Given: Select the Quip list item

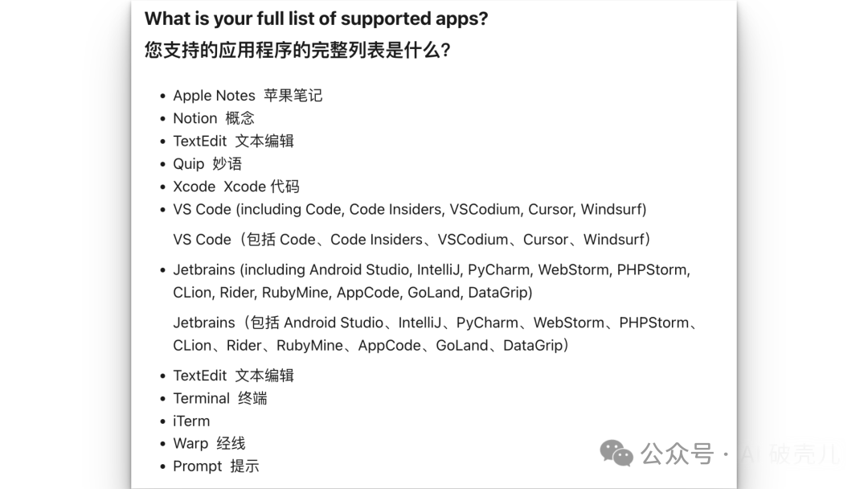Looking at the screenshot, I should click(189, 163).
